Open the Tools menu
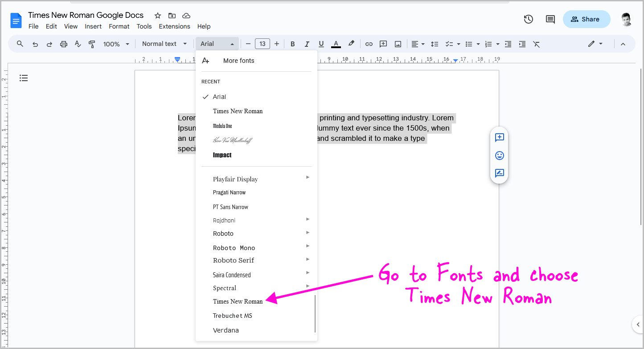Screen dimensions: 644x349 point(144,26)
